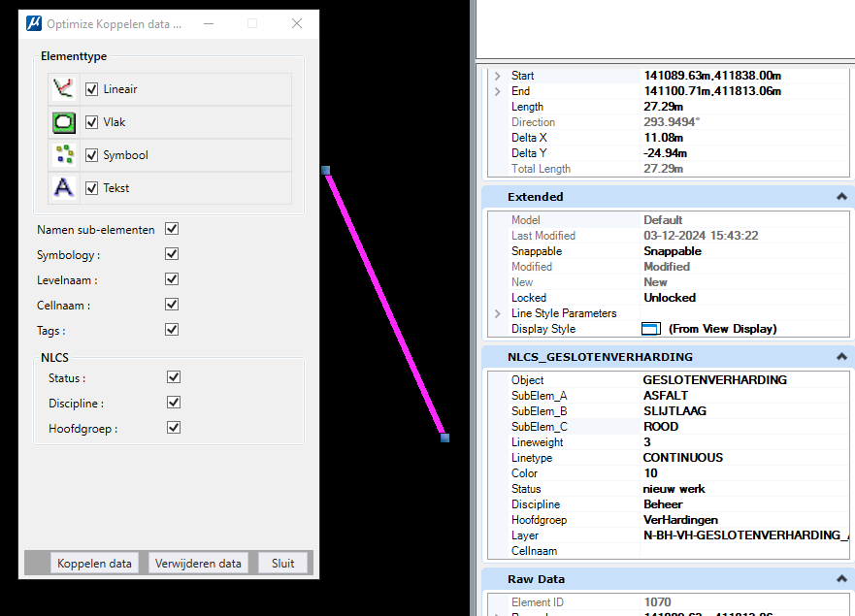Click the Layer value N-BH-VH-GESLOTENVERHARDING
Image resolution: width=855 pixels, height=616 pixels.
point(745,535)
